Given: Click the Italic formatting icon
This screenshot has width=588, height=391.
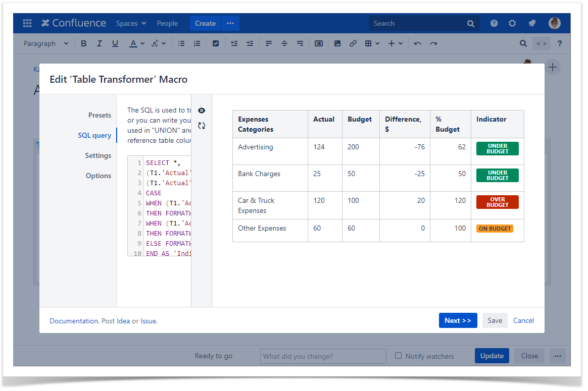Looking at the screenshot, I should 100,44.
